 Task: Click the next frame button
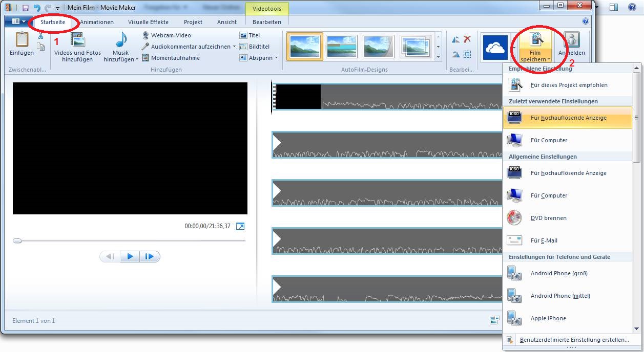[x=150, y=257]
